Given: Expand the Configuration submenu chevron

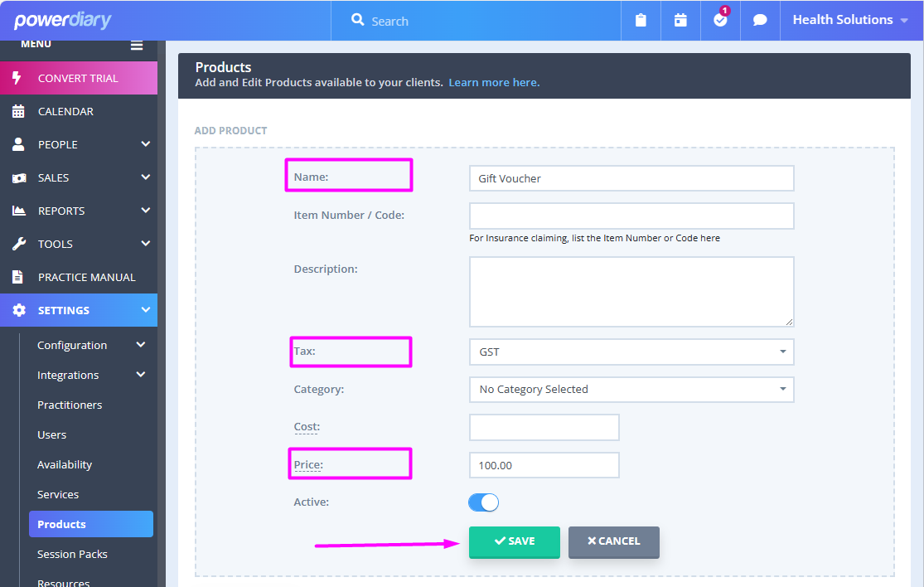Looking at the screenshot, I should 141,345.
